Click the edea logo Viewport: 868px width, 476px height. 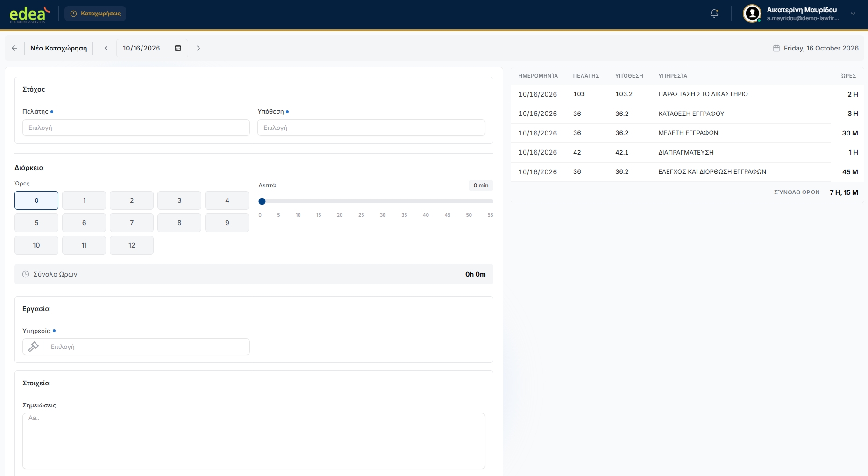[x=29, y=14]
